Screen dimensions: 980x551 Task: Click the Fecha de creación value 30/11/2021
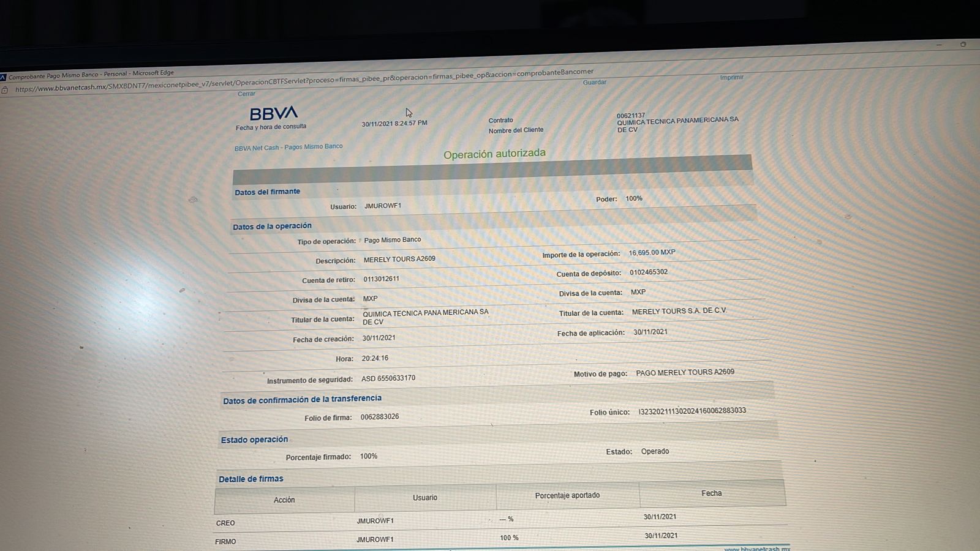click(x=379, y=338)
